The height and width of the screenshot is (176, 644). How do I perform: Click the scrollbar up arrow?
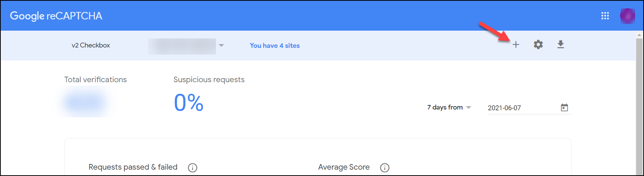[x=639, y=35]
